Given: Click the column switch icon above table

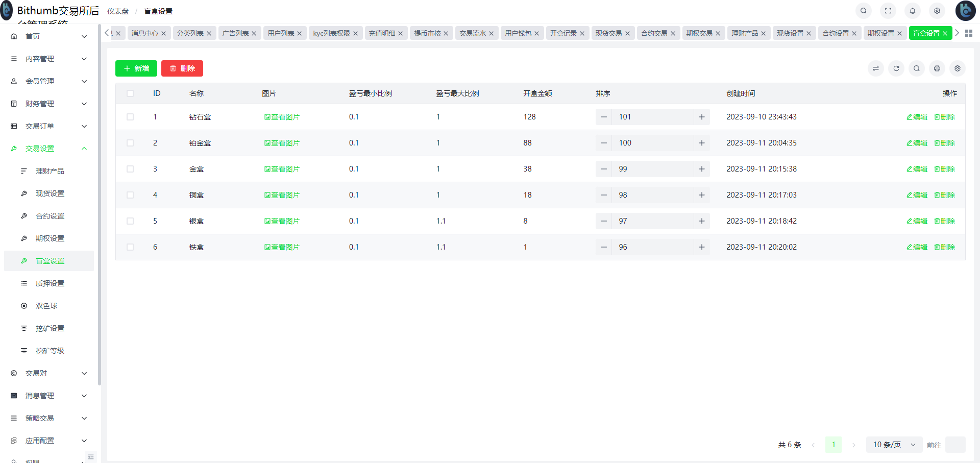Looking at the screenshot, I should pyautogui.click(x=876, y=68).
